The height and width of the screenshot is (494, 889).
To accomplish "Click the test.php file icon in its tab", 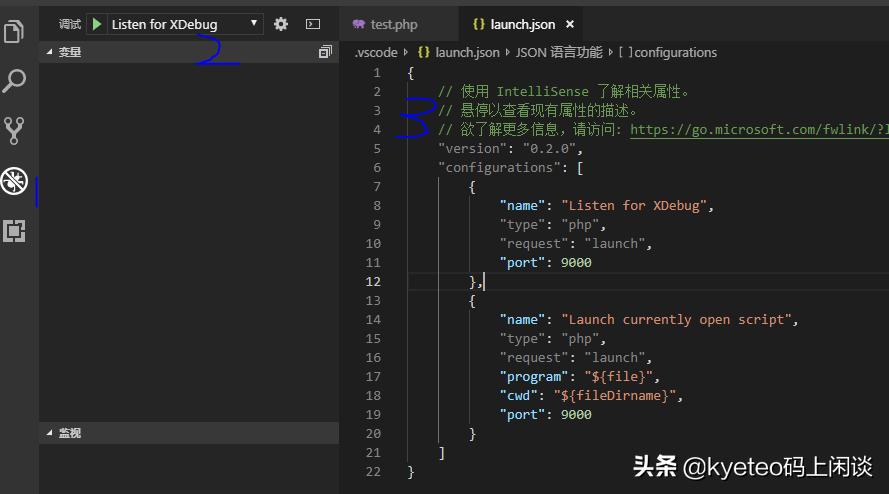I will pyautogui.click(x=358, y=24).
